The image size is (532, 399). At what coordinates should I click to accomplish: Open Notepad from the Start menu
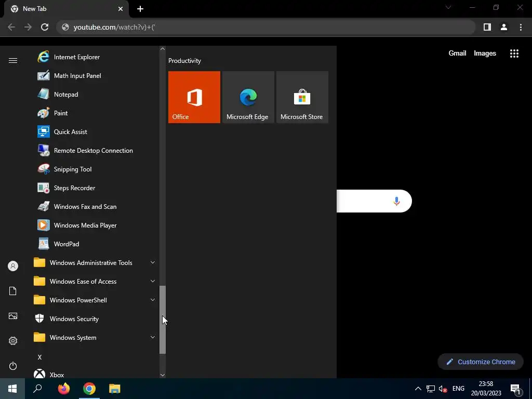tap(95, 95)
